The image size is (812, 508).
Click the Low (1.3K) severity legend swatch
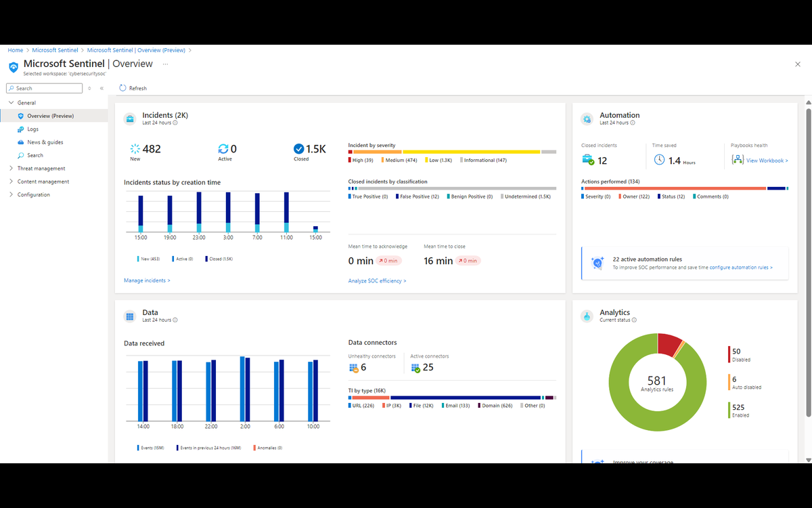pos(426,161)
